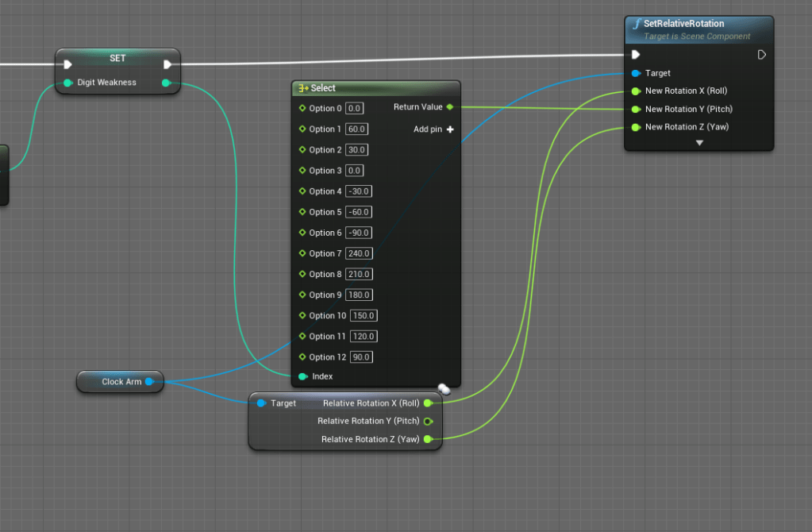Click the Option 6 value field -90.0
This screenshot has height=532, width=812.
[359, 233]
